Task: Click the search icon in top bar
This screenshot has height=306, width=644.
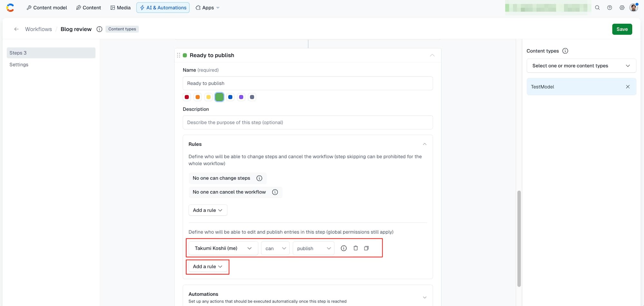Action: [597, 8]
